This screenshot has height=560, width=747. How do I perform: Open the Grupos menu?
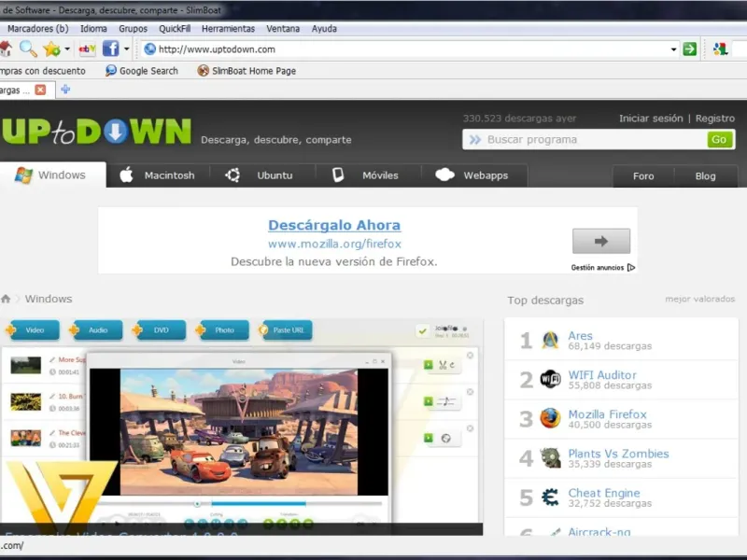coord(133,29)
